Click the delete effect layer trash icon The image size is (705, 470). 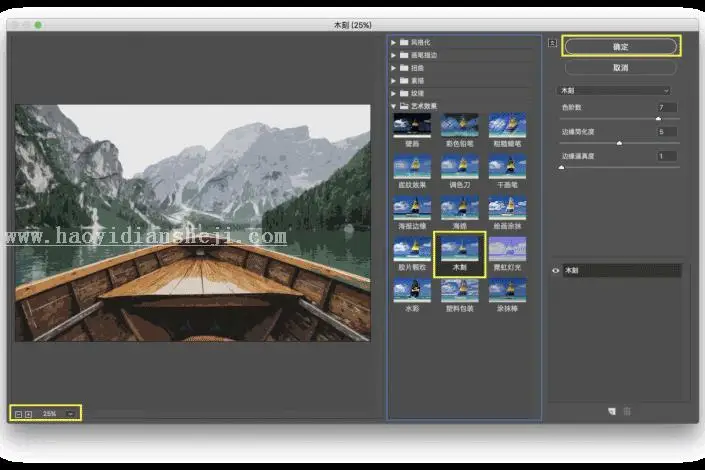(x=627, y=412)
